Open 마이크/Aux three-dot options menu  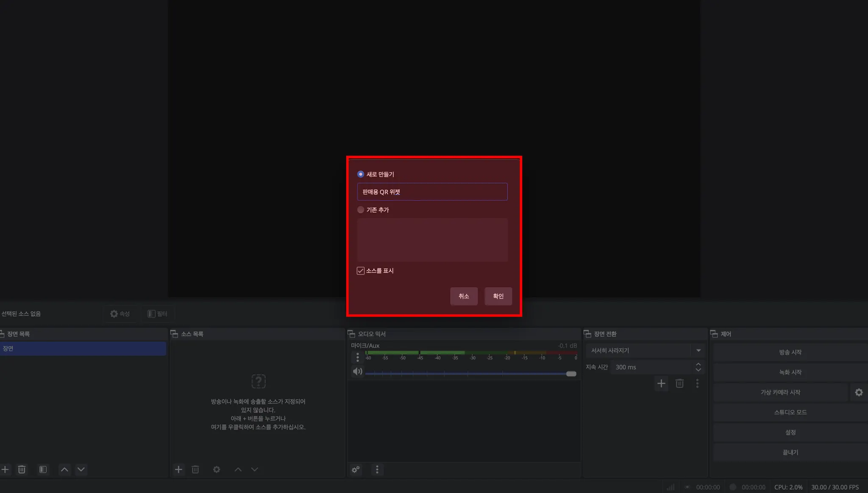tap(357, 358)
